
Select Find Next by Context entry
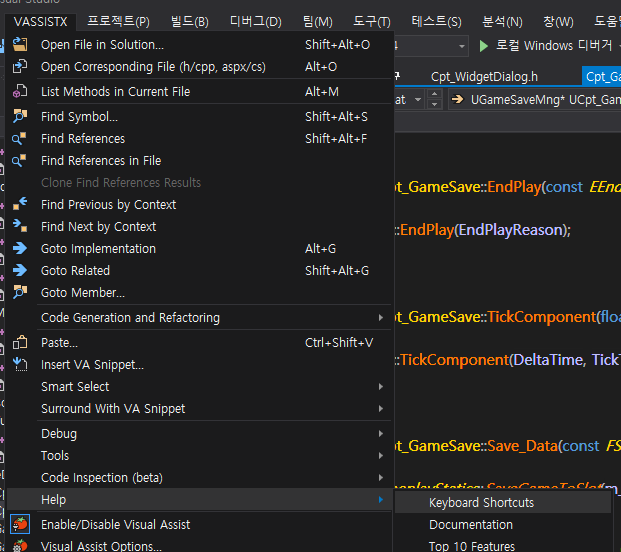pos(200,227)
